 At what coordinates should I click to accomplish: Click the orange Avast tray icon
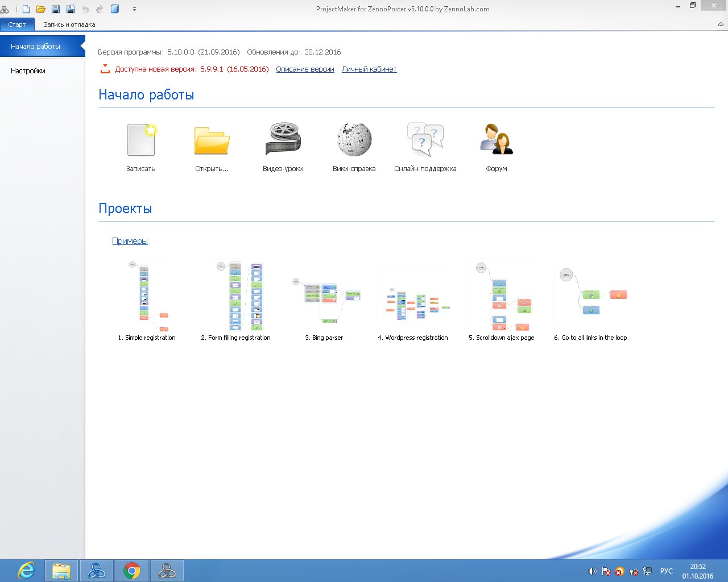[x=620, y=571]
